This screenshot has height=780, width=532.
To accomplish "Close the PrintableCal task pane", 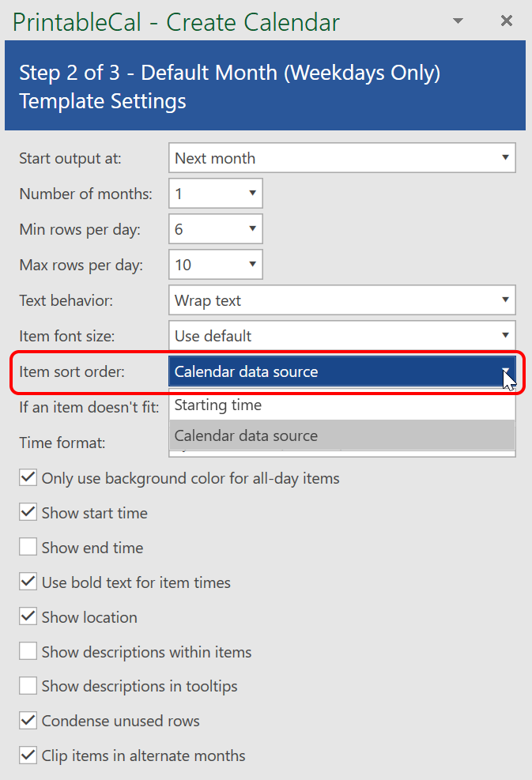I will point(507,21).
